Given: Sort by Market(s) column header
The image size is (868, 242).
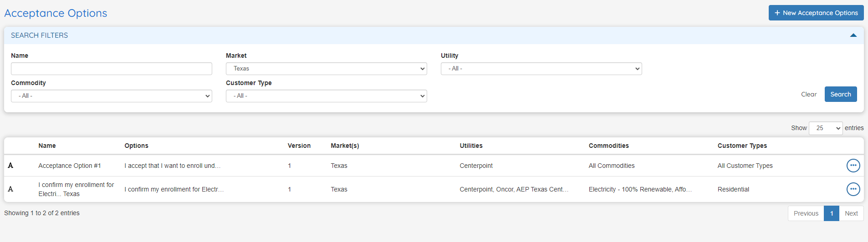Looking at the screenshot, I should pyautogui.click(x=345, y=146).
